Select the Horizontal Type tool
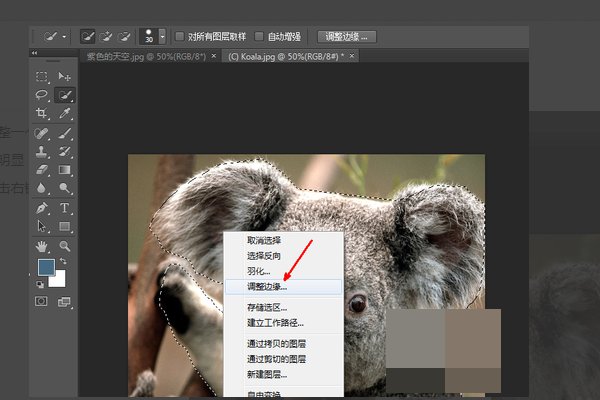Image resolution: width=600 pixels, height=400 pixels. tap(65, 208)
